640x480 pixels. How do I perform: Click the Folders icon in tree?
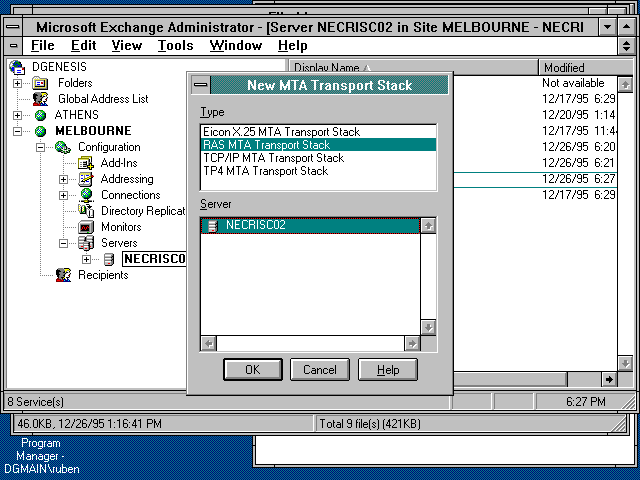click(40, 83)
